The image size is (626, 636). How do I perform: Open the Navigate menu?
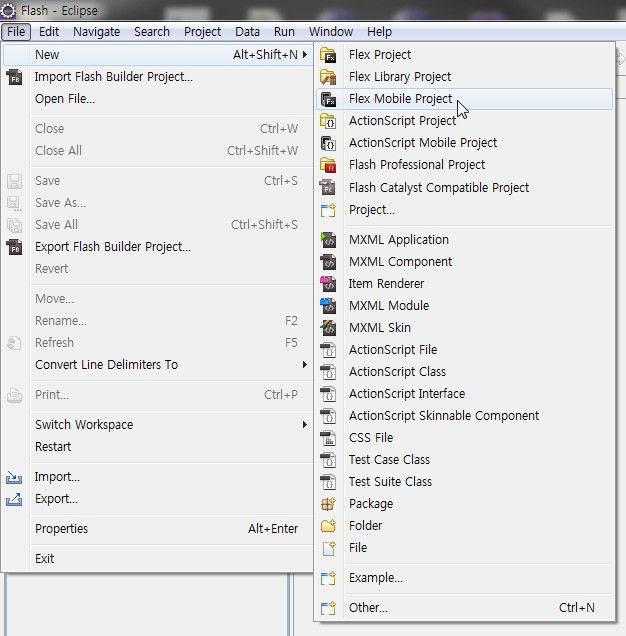click(97, 32)
